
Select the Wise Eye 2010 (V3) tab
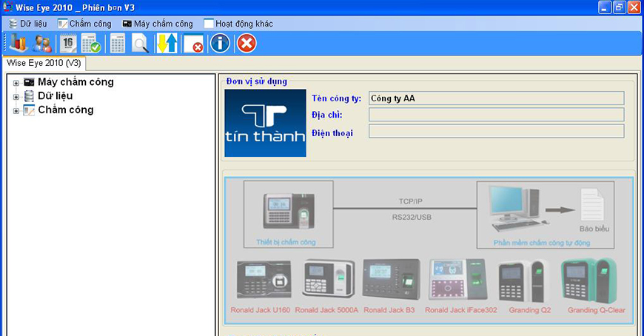[x=44, y=63]
